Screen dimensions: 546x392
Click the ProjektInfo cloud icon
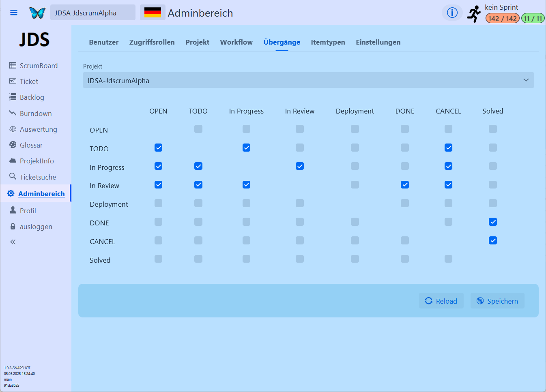(13, 161)
